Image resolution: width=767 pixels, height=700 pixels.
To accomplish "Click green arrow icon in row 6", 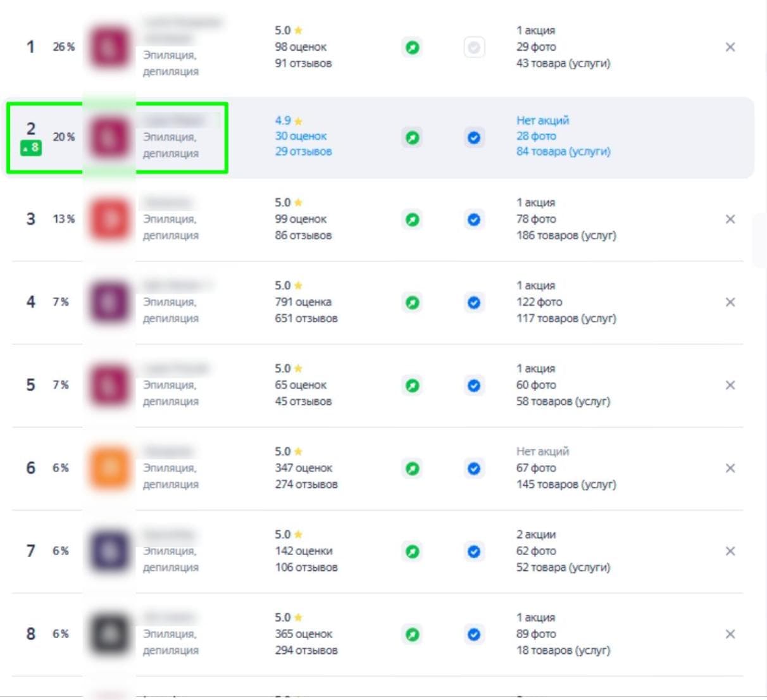I will (412, 468).
